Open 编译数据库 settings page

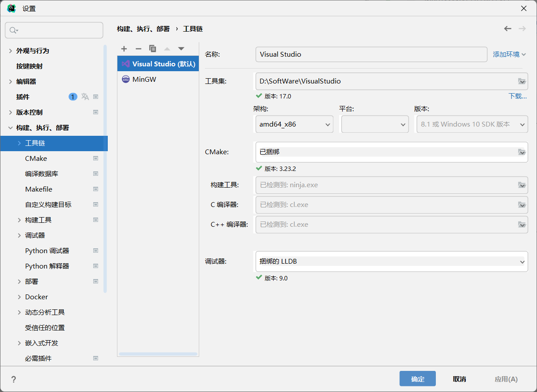[x=41, y=174]
